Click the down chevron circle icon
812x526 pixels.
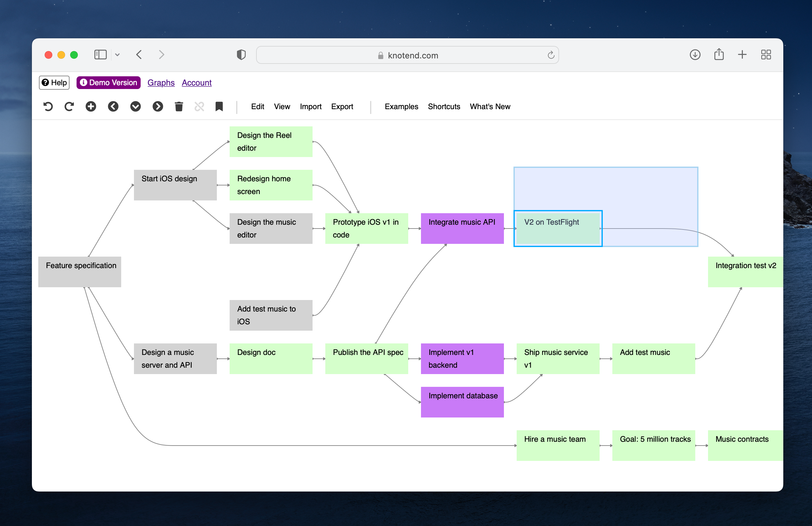pos(136,107)
